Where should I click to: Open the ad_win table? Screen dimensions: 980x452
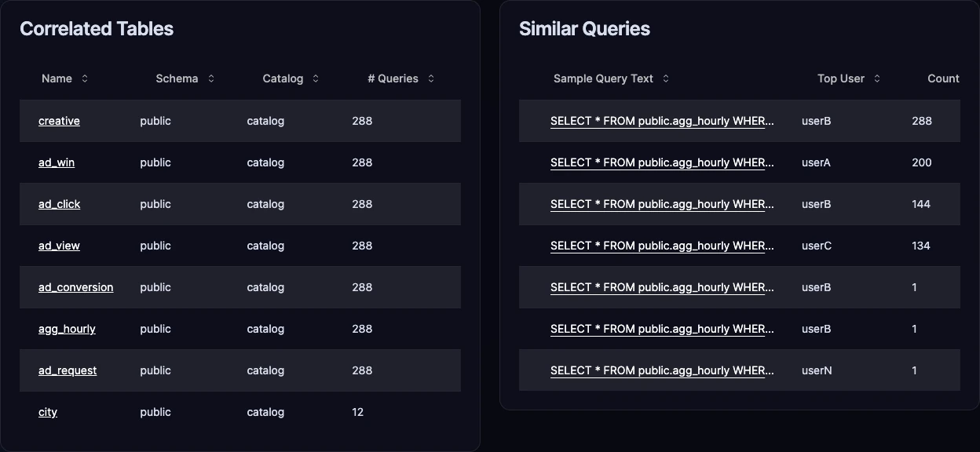pos(56,162)
